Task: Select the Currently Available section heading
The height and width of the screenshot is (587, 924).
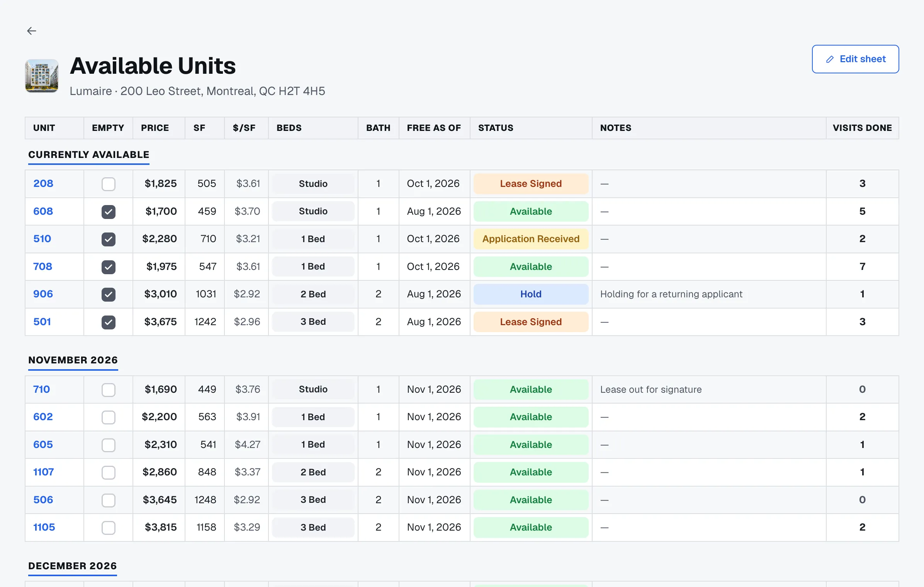Action: point(88,155)
